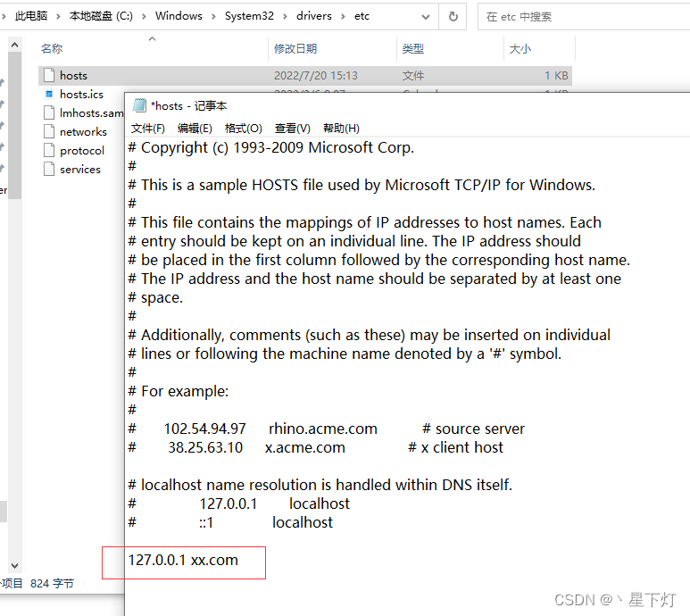
Task: Click the hosts file size 1 KB
Action: [x=556, y=76]
